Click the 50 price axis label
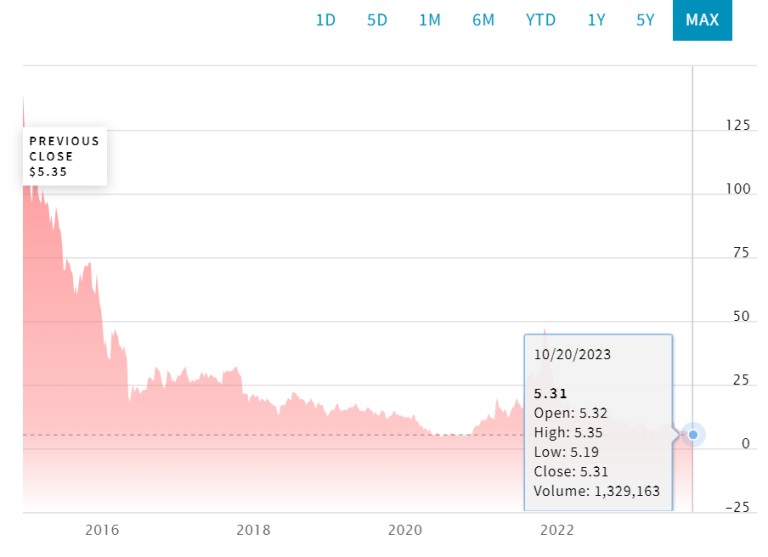Image resolution: width=768 pixels, height=557 pixels. 741,317
